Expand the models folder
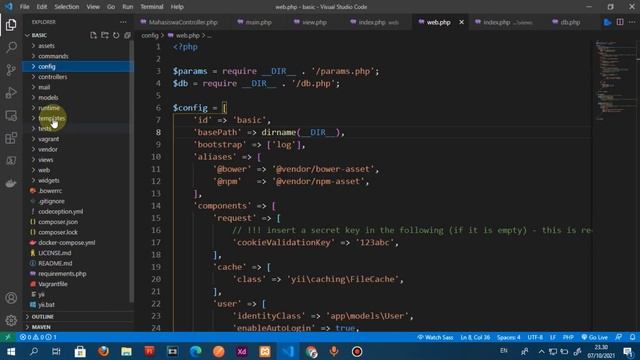640x360 pixels. [x=78, y=98]
